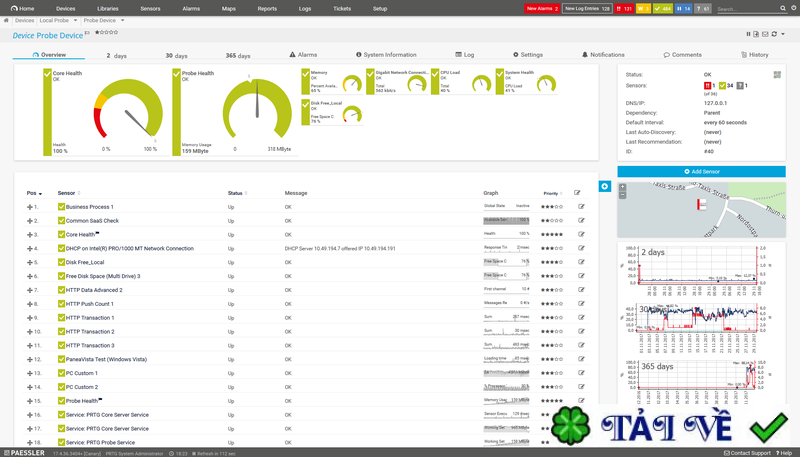This screenshot has width=800, height=457.
Task: Click the logout power icon
Action: click(x=794, y=8)
